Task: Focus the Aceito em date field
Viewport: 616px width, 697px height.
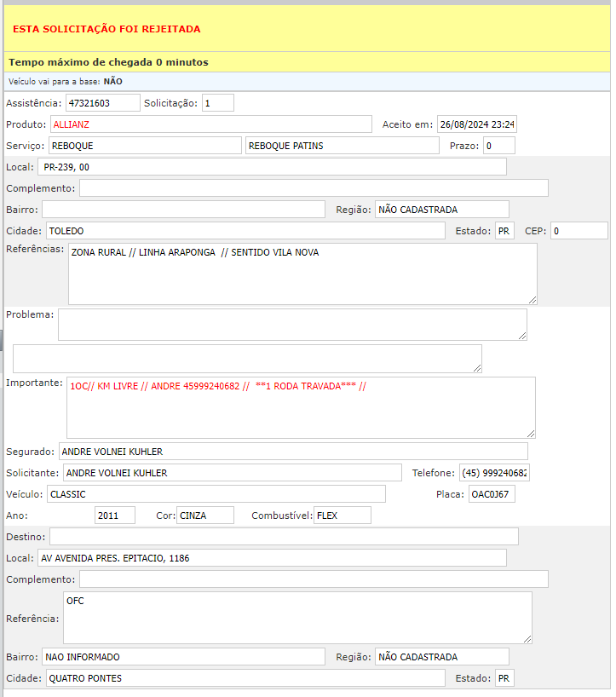Action: click(477, 124)
